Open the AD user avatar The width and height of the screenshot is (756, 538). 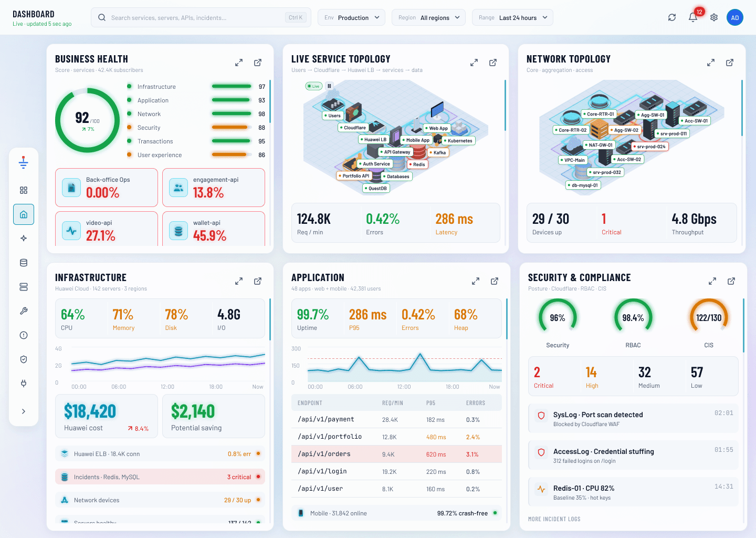click(x=735, y=17)
